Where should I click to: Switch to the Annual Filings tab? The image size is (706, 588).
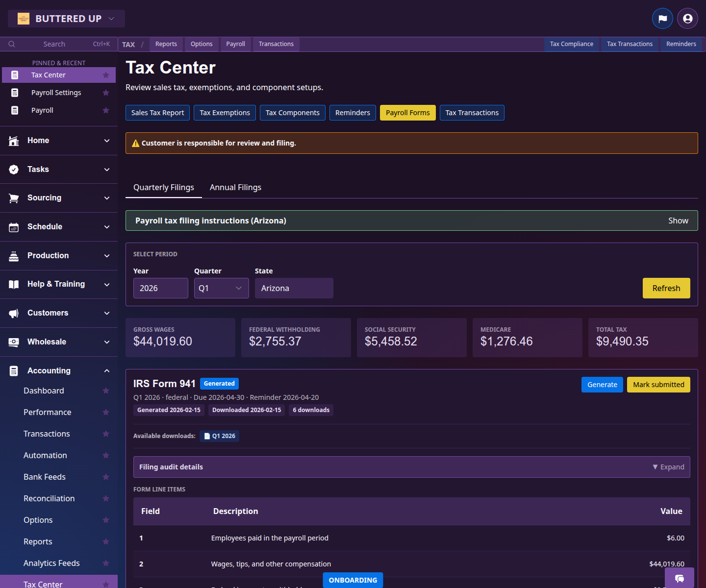pyautogui.click(x=235, y=187)
